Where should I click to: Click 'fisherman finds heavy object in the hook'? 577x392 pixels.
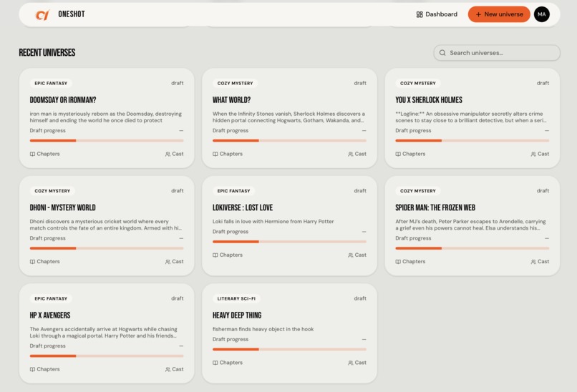263,329
